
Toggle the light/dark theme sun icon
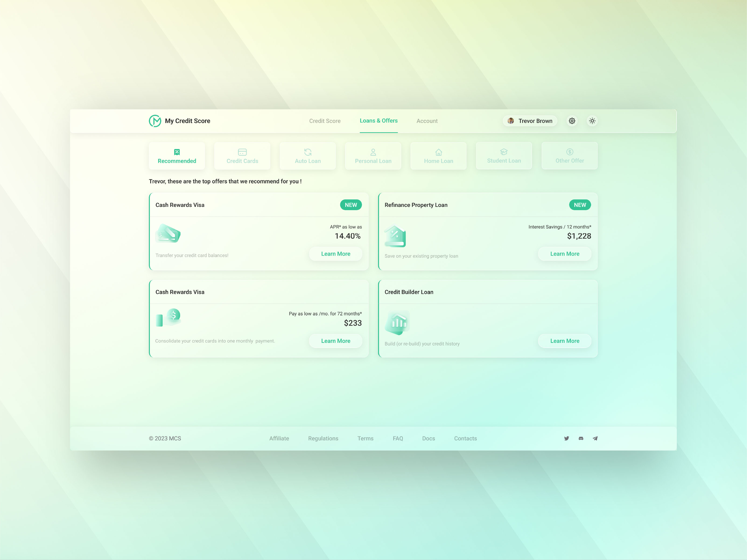coord(592,121)
